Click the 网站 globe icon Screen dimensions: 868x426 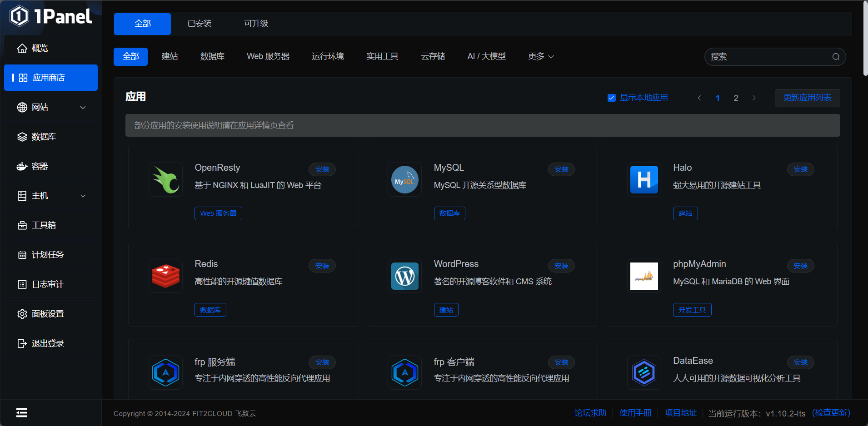(x=22, y=107)
